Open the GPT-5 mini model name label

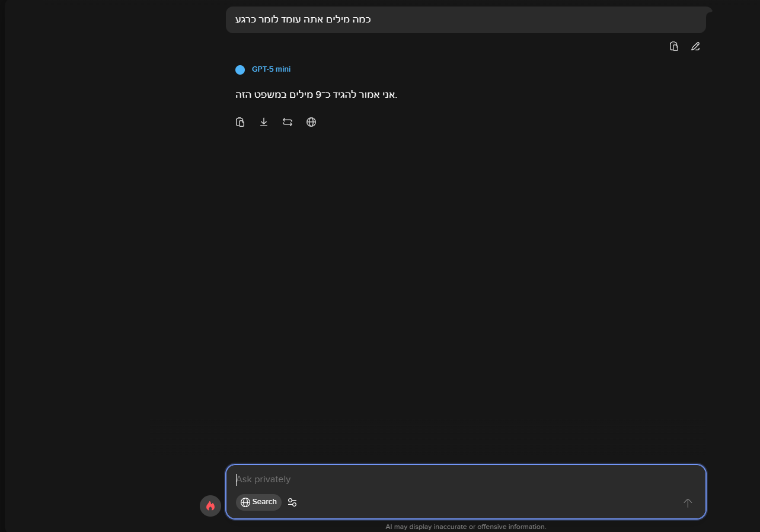[x=271, y=69]
